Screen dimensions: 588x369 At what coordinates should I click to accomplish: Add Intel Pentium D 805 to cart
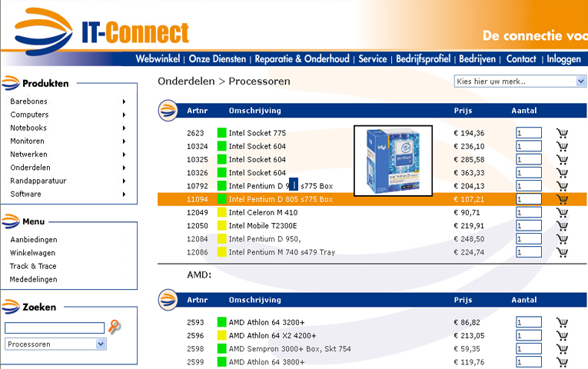562,199
